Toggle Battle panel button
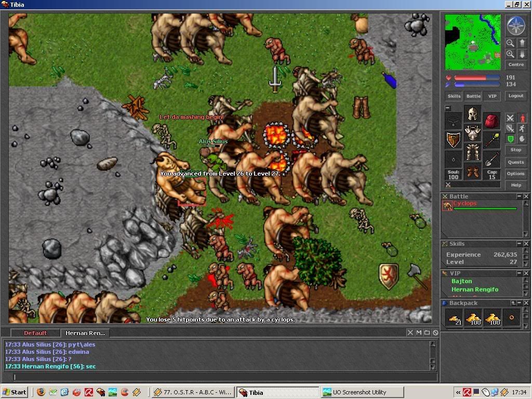The height and width of the screenshot is (399, 532). tap(473, 96)
